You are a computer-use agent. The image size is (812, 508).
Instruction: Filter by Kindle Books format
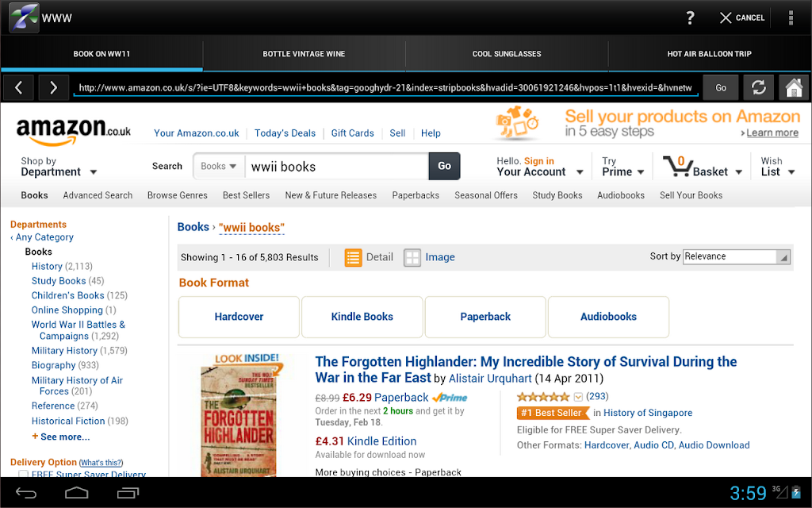(x=362, y=317)
